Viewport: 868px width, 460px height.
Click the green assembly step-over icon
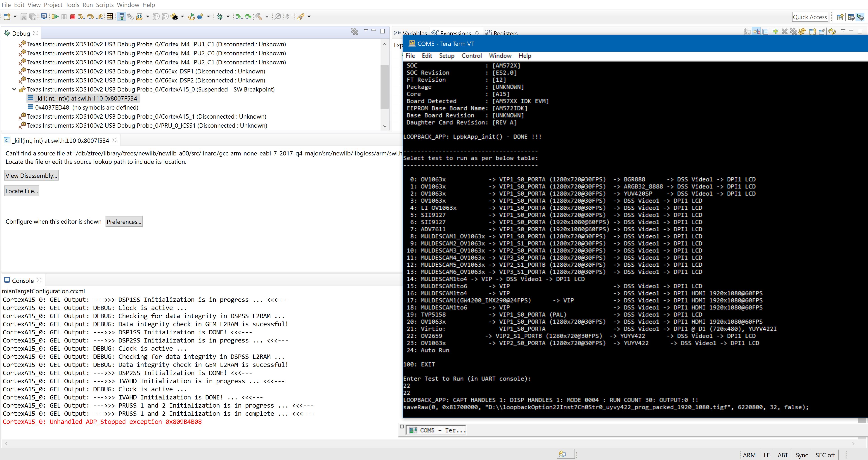tap(248, 16)
